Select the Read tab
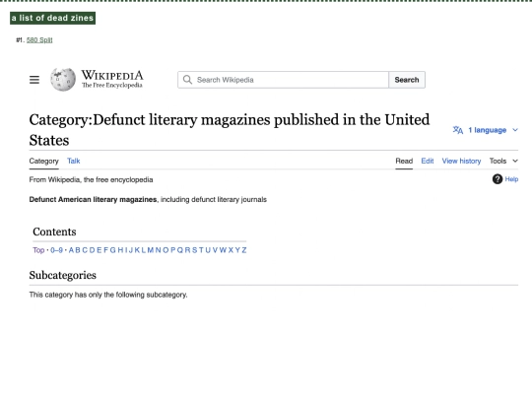The image size is (532, 399). pyautogui.click(x=404, y=161)
